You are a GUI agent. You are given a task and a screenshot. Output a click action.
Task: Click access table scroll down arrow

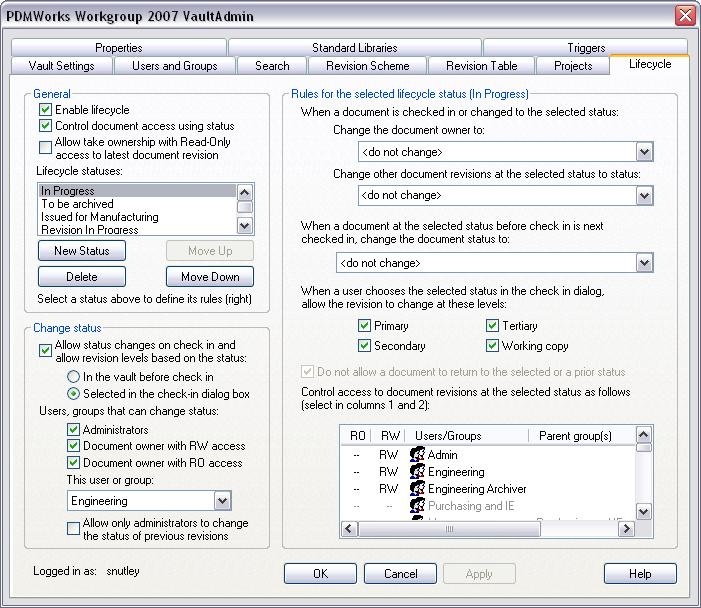(x=643, y=511)
